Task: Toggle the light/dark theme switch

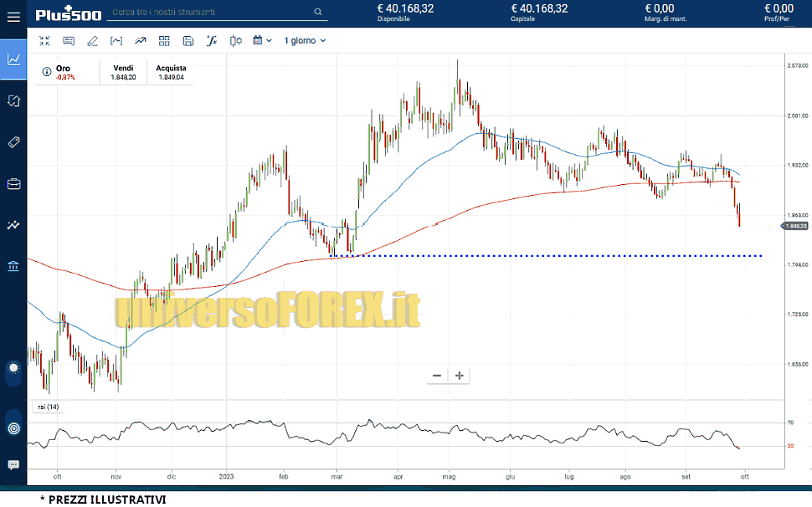Action: (x=13, y=368)
